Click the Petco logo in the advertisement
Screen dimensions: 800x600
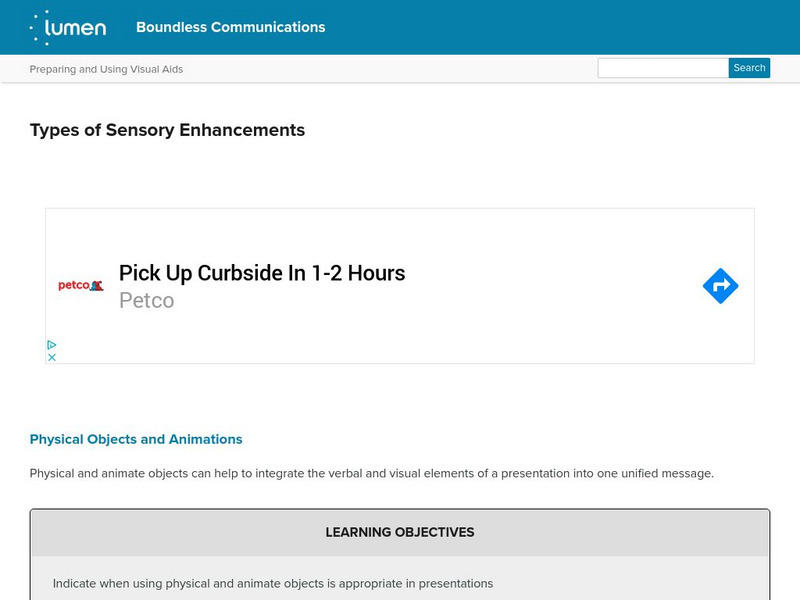tap(81, 286)
